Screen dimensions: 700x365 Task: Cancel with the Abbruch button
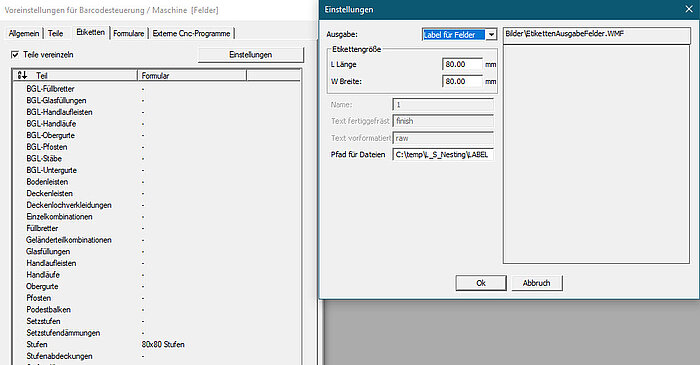[x=536, y=283]
